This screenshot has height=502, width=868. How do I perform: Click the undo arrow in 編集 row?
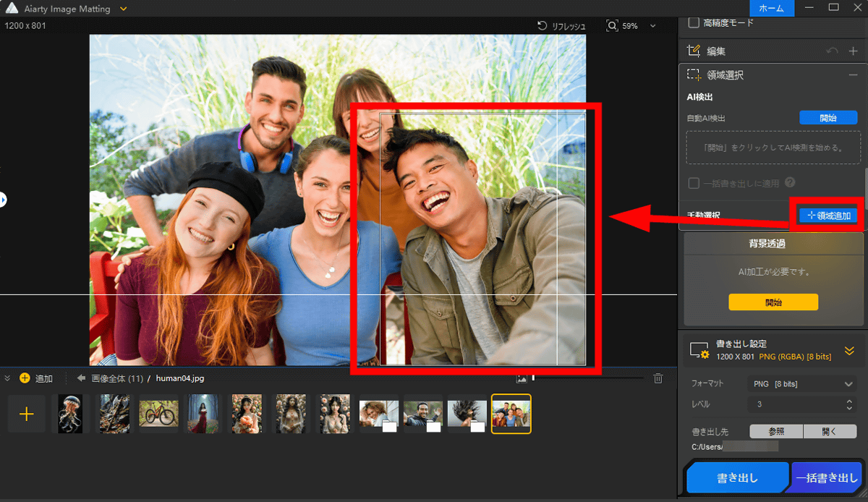coord(833,51)
